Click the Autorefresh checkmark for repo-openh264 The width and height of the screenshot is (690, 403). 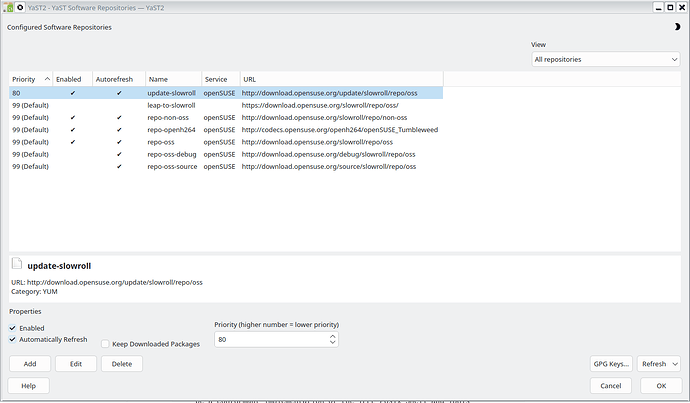(x=119, y=129)
